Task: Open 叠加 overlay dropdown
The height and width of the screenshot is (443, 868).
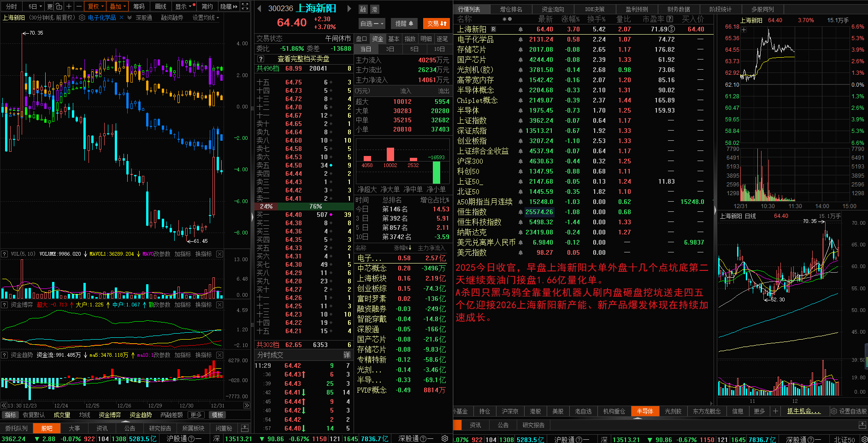Action: [x=118, y=6]
